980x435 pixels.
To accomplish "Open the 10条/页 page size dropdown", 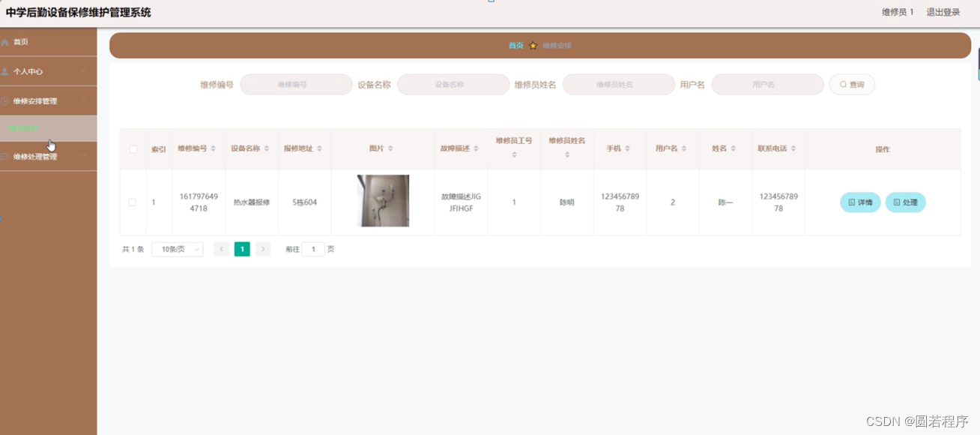I will [177, 248].
